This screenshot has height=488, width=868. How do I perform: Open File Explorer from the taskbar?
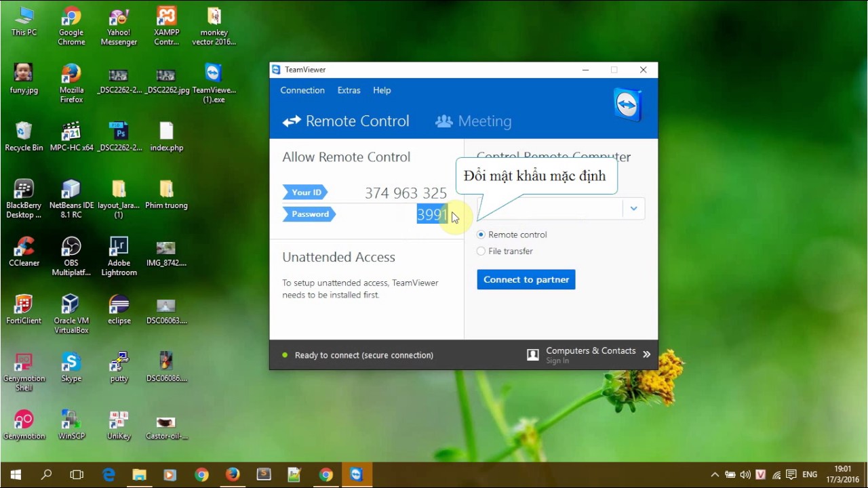(139, 474)
